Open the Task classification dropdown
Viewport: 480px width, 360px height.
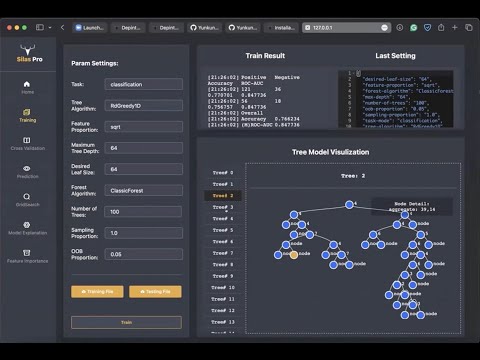tap(143, 84)
